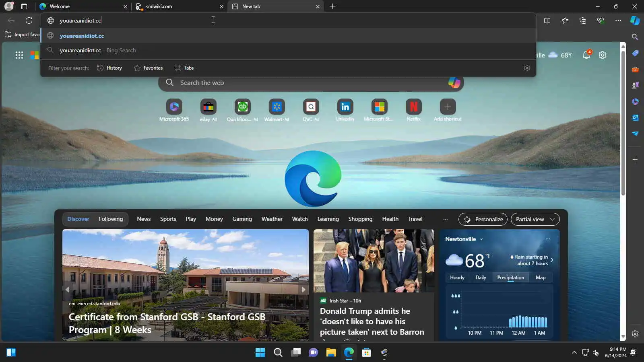The image size is (644, 362).
Task: Select the Hourly weather tab
Action: 457,278
